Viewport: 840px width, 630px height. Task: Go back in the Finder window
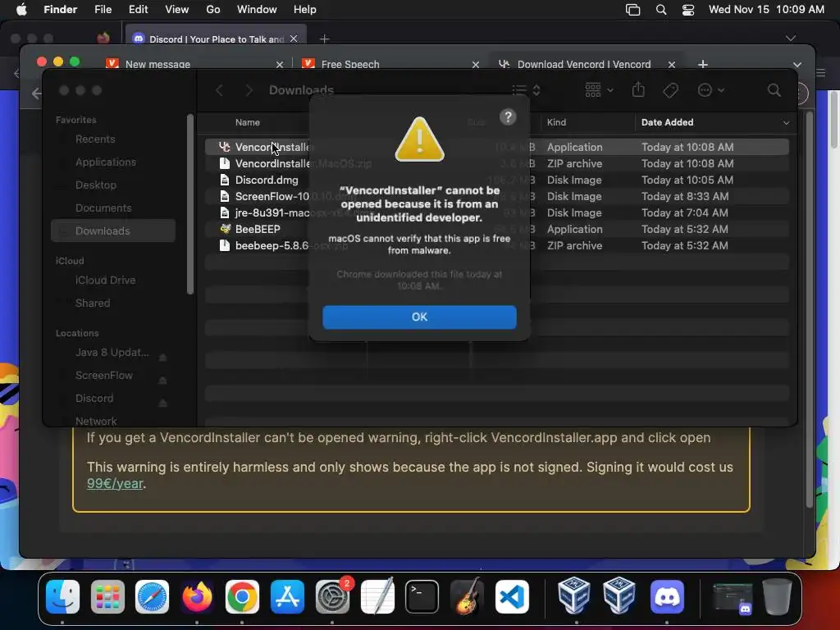[219, 90]
